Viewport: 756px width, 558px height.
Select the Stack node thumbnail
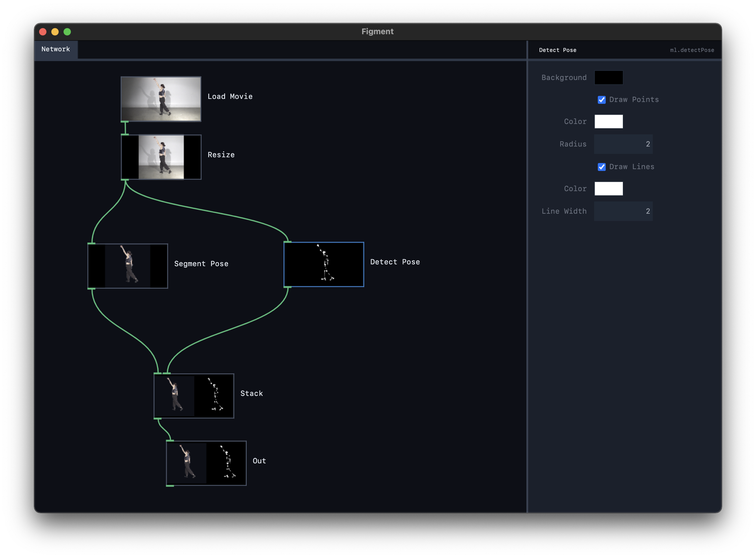click(x=193, y=395)
